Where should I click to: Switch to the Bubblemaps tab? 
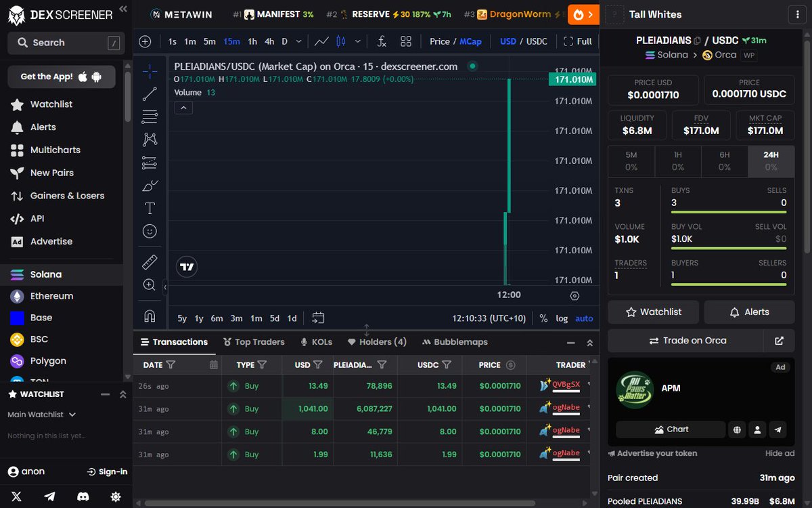click(455, 342)
